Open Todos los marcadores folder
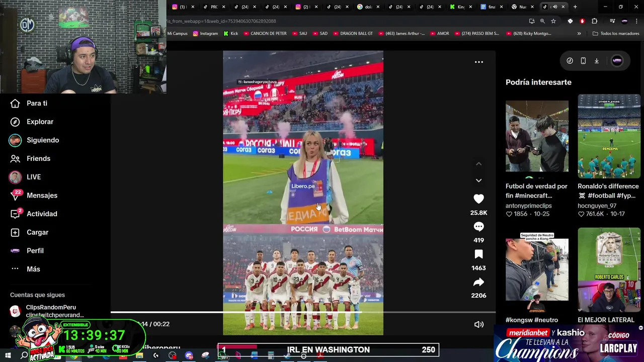This screenshot has width=644, height=362. 616,34
